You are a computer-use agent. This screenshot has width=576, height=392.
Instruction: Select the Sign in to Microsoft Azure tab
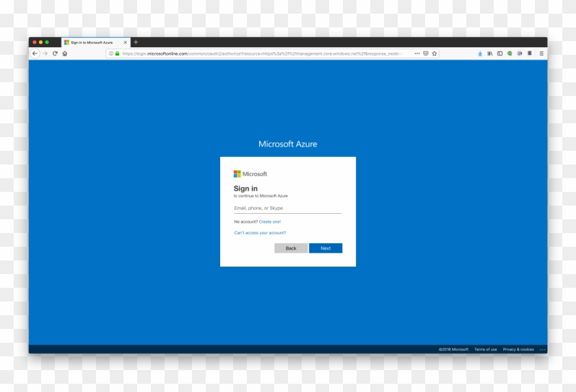(x=92, y=42)
